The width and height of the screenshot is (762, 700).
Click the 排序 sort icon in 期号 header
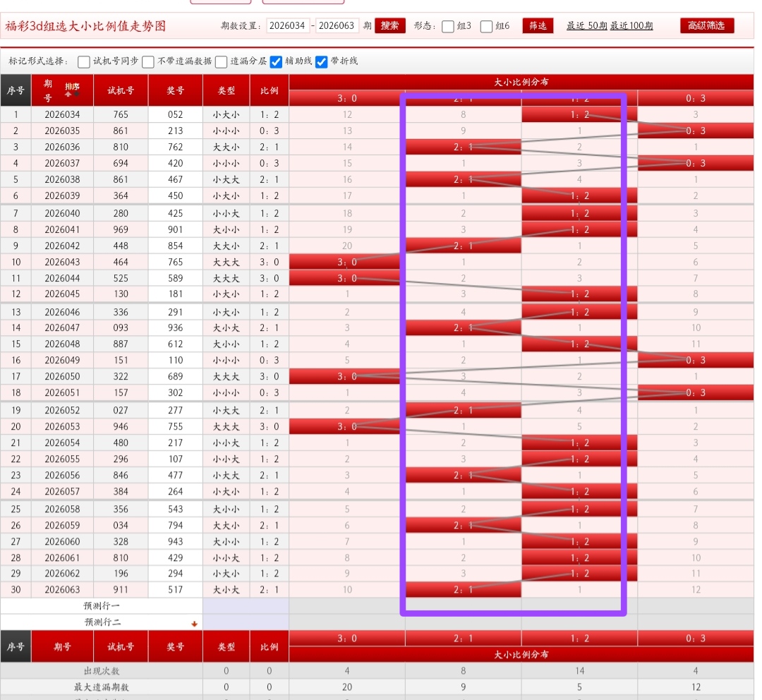(72, 90)
